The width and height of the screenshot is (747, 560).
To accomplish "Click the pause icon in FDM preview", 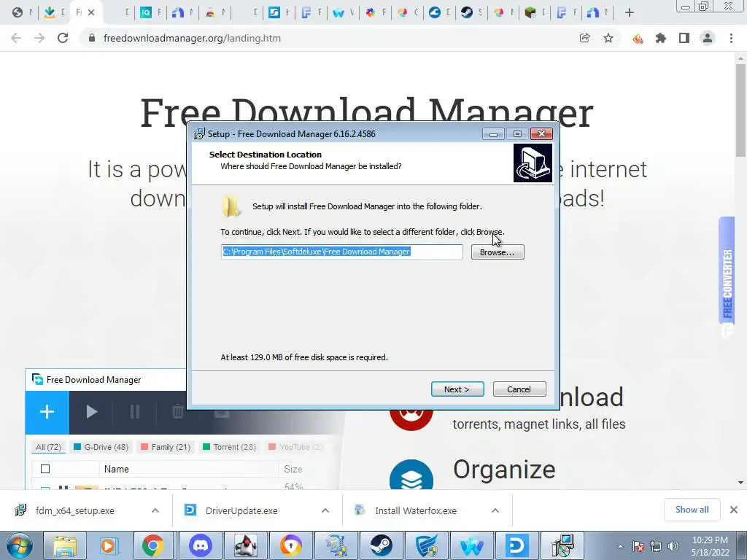I will pos(135,412).
